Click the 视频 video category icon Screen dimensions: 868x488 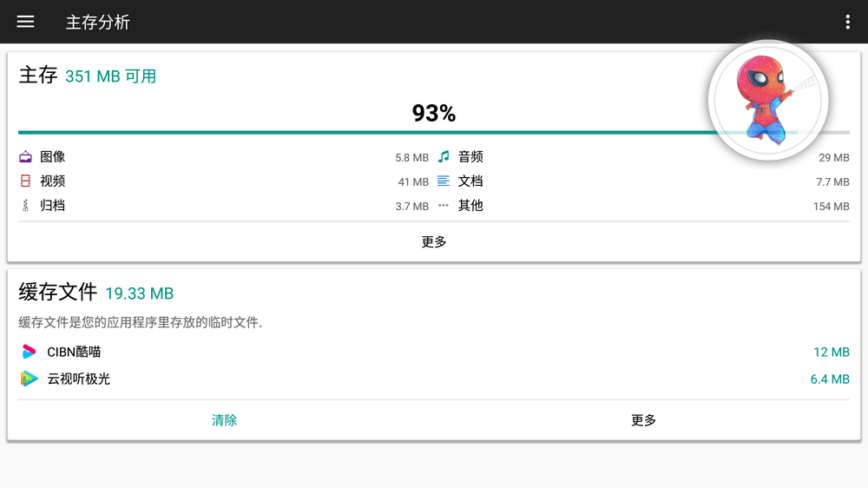[x=26, y=181]
